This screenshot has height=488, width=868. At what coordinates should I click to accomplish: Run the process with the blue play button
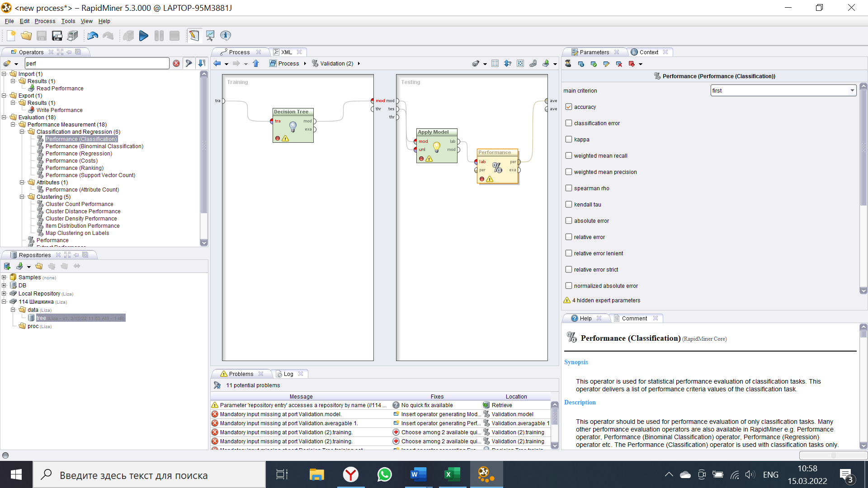tap(144, 36)
